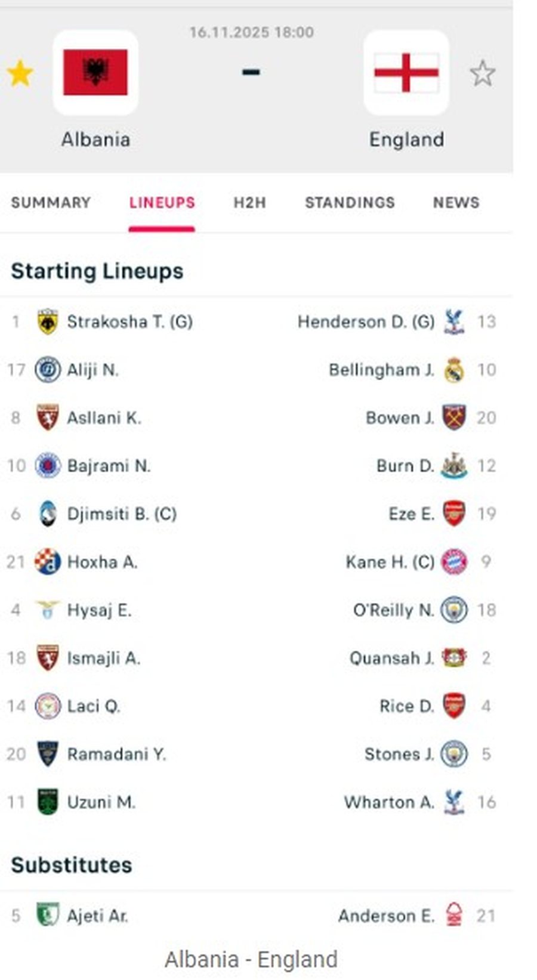This screenshot has width=537, height=980.
Task: Select the Lineups tab
Action: coord(162,203)
